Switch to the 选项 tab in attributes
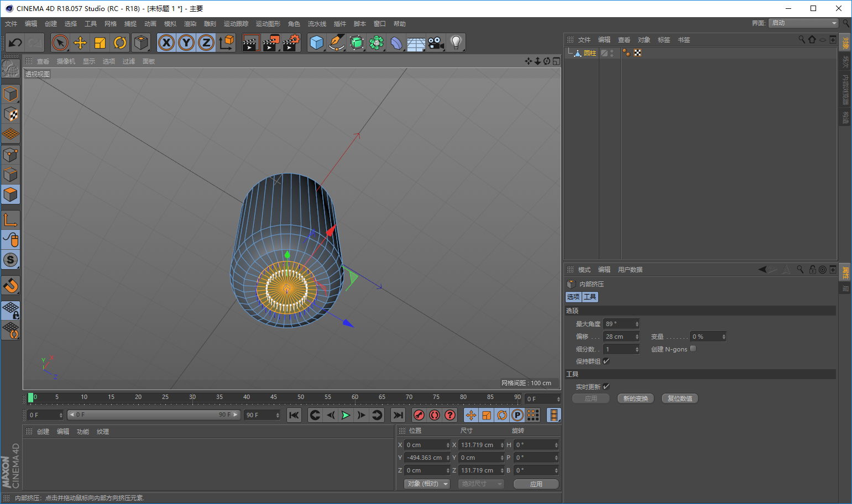This screenshot has width=852, height=504. pyautogui.click(x=573, y=297)
